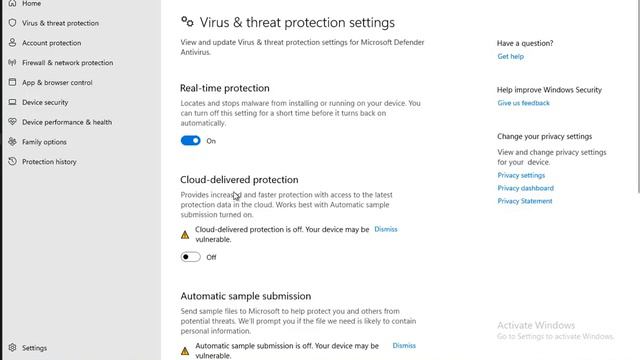Click the Device performance & health heart icon
640x360 pixels.
coord(12,122)
